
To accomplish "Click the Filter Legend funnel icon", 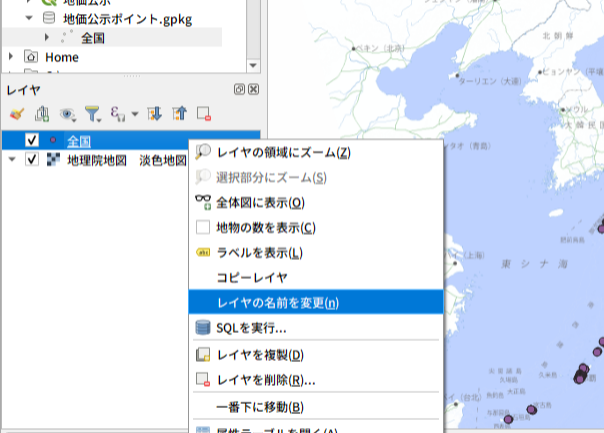I will point(93,114).
